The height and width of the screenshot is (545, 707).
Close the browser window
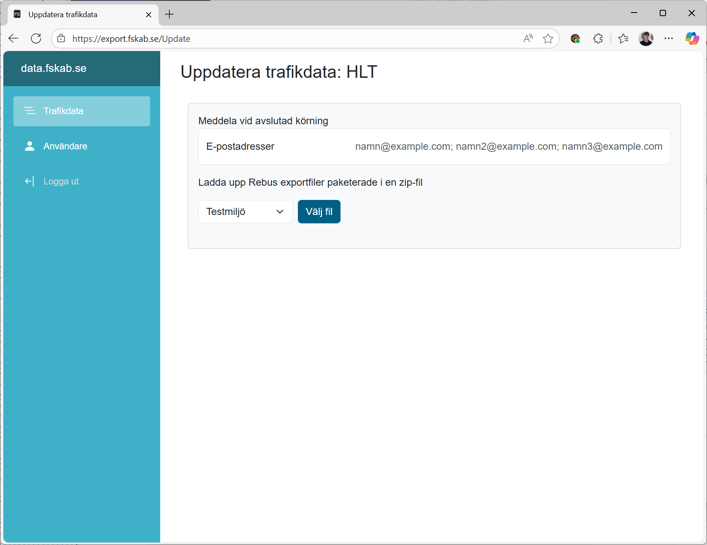pyautogui.click(x=692, y=13)
